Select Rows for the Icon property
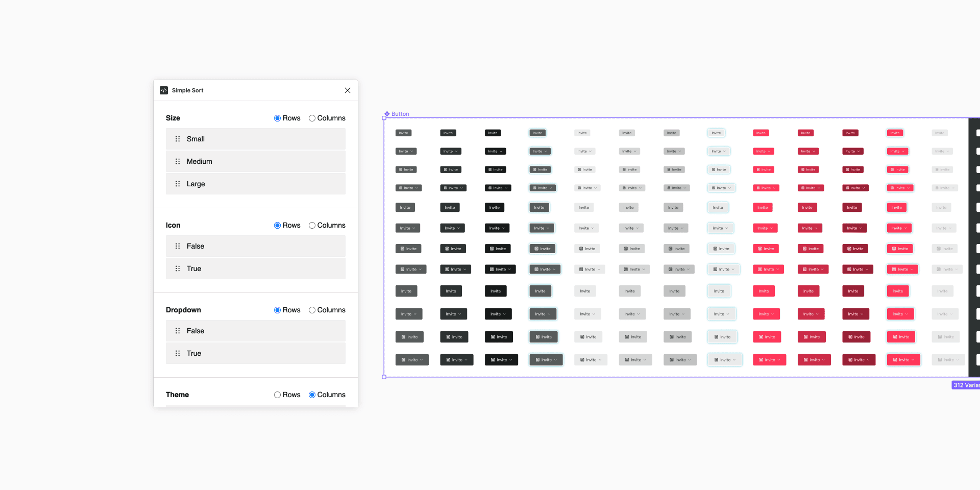Screen dimensions: 980x490 [277, 225]
